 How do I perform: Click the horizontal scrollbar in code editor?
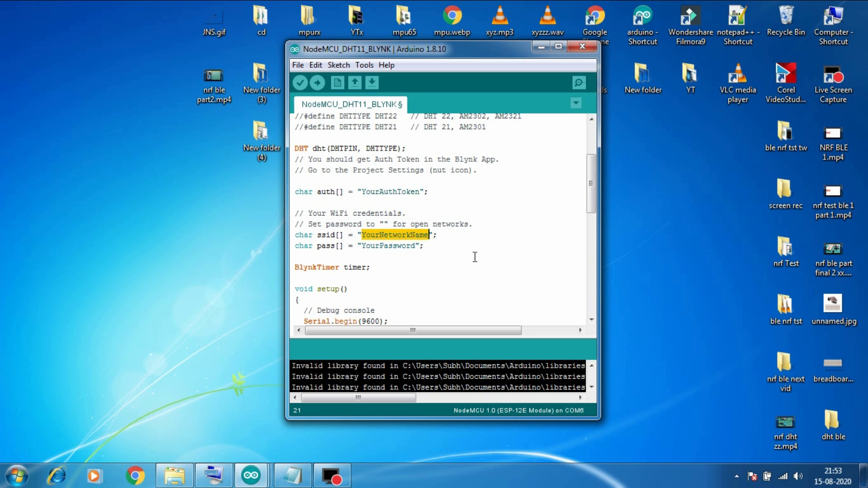(412, 330)
